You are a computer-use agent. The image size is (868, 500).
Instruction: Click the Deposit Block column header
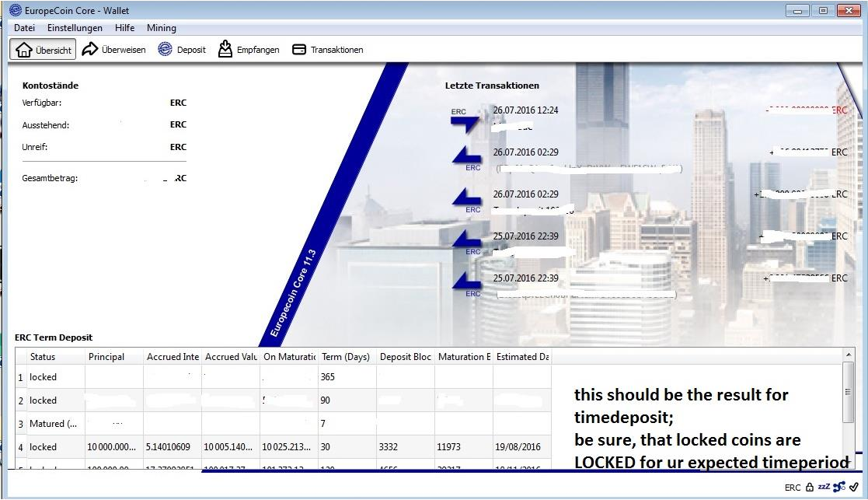406,357
